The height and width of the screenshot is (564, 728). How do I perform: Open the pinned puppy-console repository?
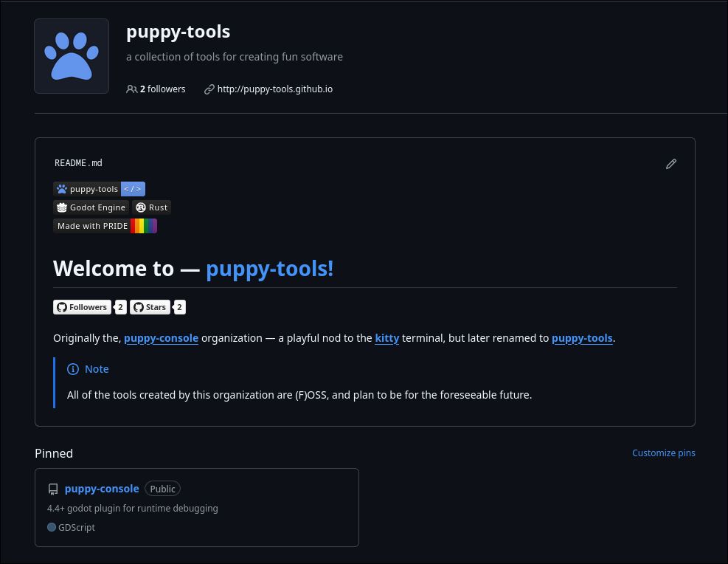102,489
